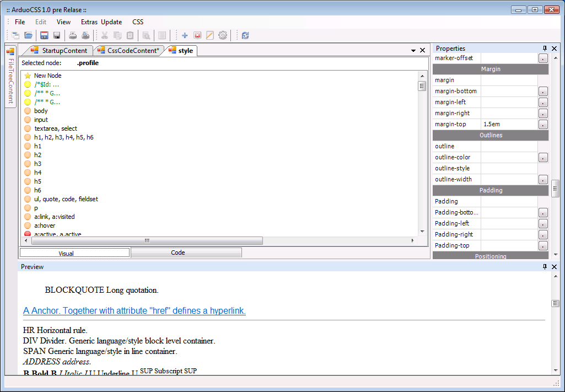Screen dimensions: 565x392
Task: Open the outline-color picker button
Action: tap(543, 158)
